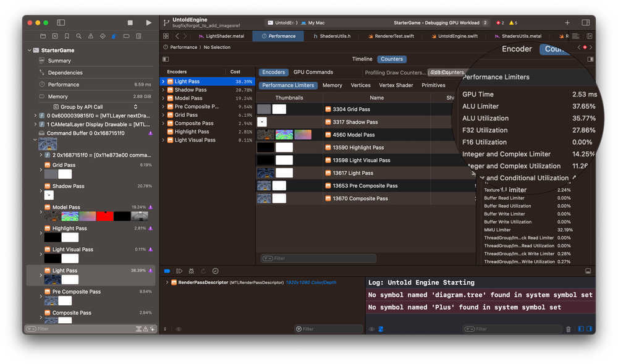Open the Issue navigator warning icon
The image size is (618, 364).
click(91, 36)
